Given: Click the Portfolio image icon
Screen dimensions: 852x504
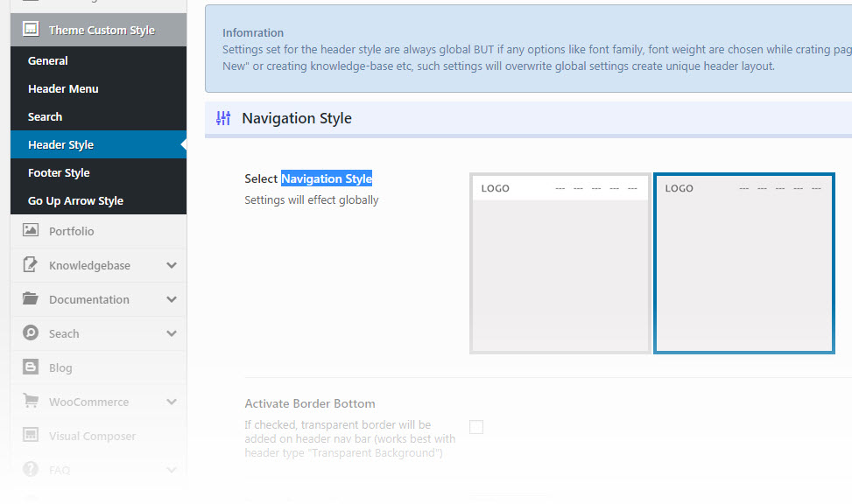Looking at the screenshot, I should click(31, 231).
